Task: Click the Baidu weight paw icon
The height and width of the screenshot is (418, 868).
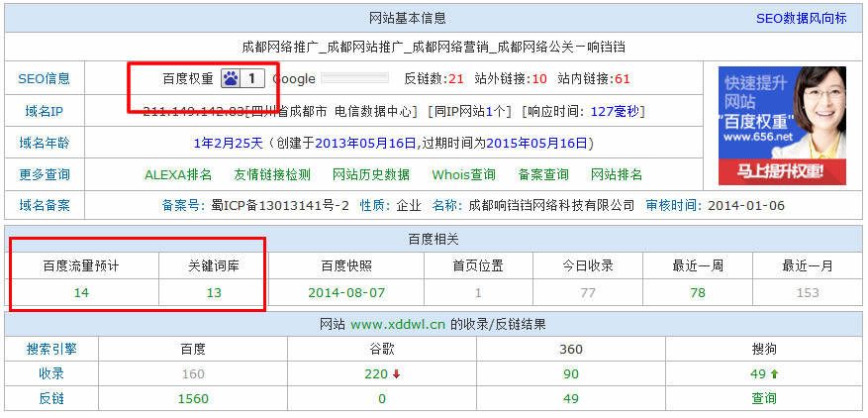Action: point(231,78)
